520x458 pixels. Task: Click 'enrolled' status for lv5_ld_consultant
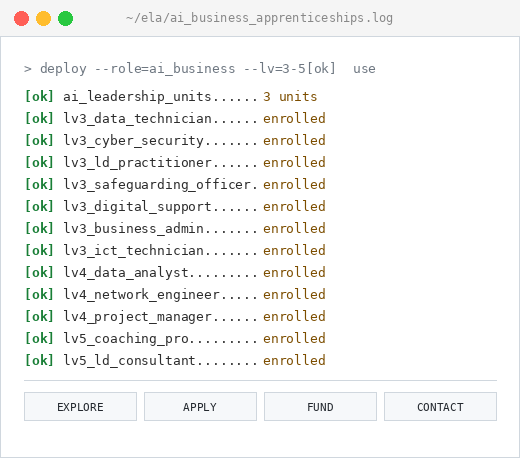(x=294, y=361)
